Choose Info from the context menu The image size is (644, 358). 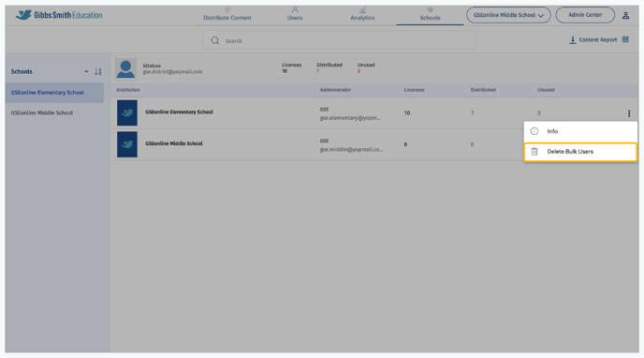(580, 131)
